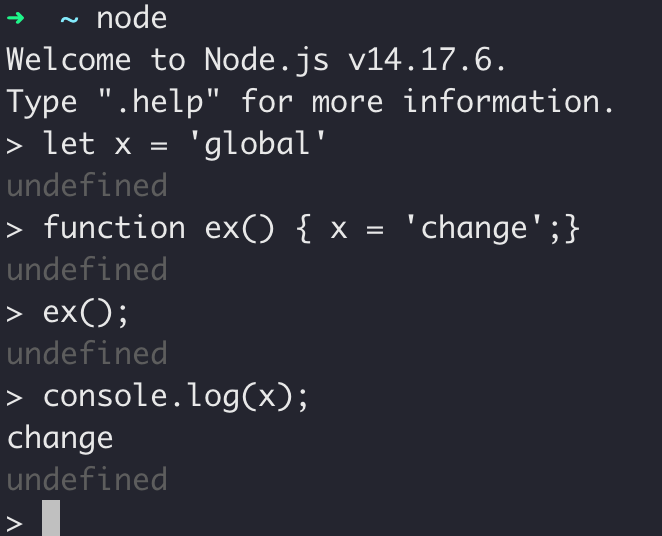Click the function ex() definition line
This screenshot has width=662, height=536.
click(x=293, y=228)
